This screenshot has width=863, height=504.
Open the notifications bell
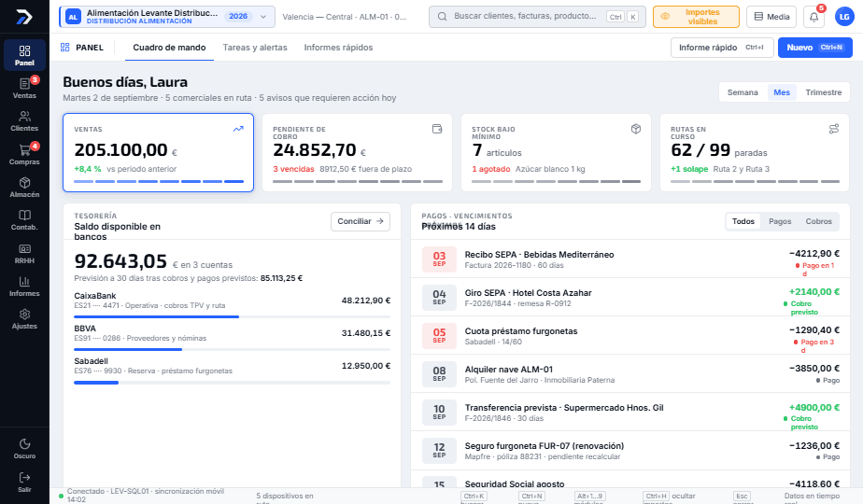coord(814,17)
